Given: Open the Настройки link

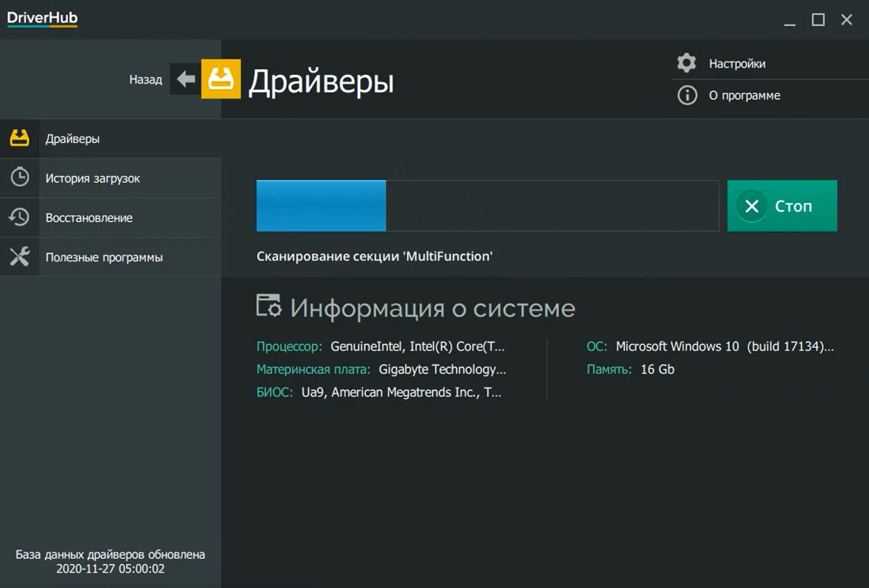Looking at the screenshot, I should pyautogui.click(x=737, y=64).
